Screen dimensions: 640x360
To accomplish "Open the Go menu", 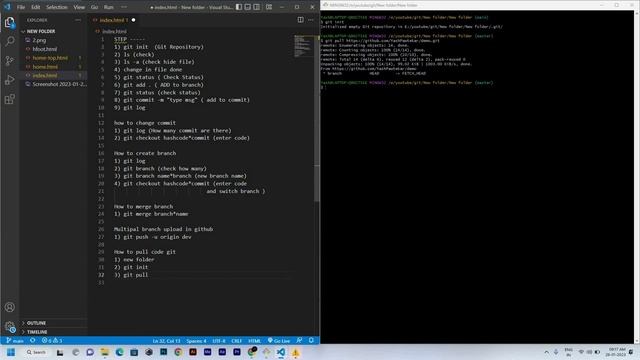I will tap(94, 7).
